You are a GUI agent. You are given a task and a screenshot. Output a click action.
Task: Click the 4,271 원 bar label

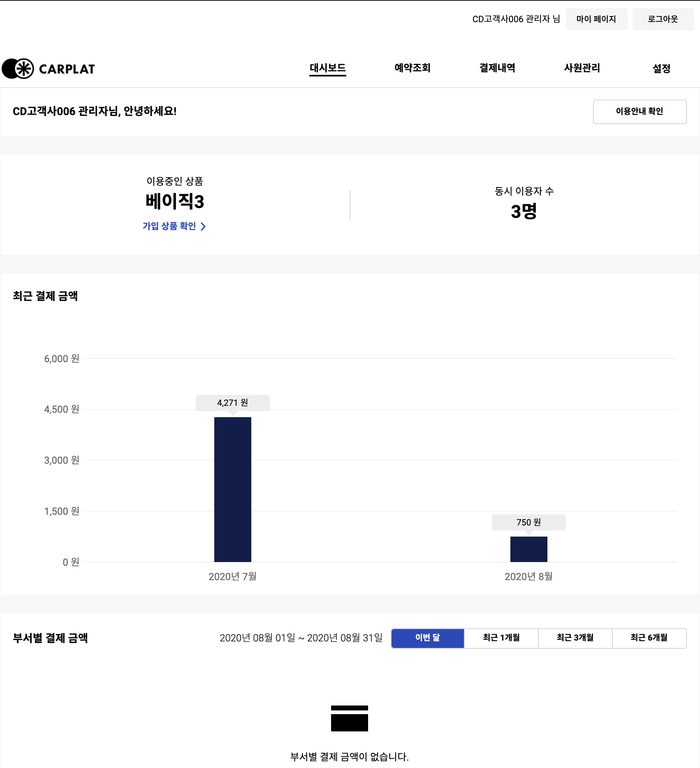coord(233,403)
